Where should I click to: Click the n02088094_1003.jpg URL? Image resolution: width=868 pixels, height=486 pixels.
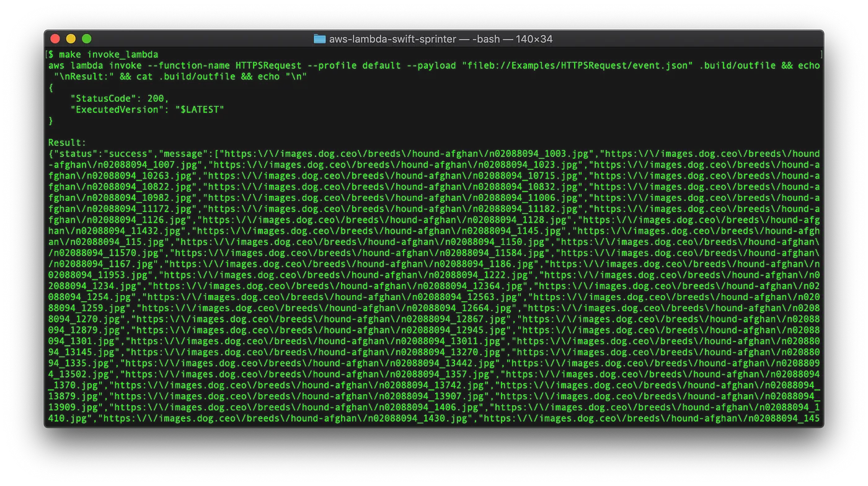coord(406,154)
